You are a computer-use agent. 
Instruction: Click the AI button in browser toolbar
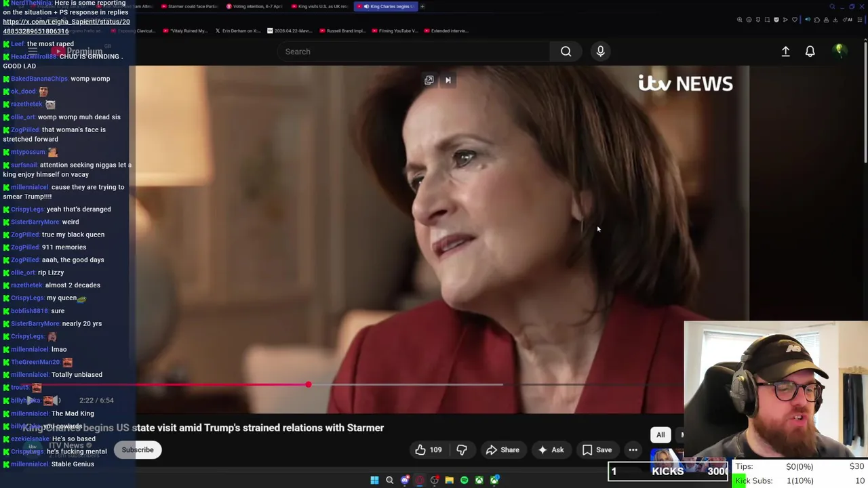(847, 20)
